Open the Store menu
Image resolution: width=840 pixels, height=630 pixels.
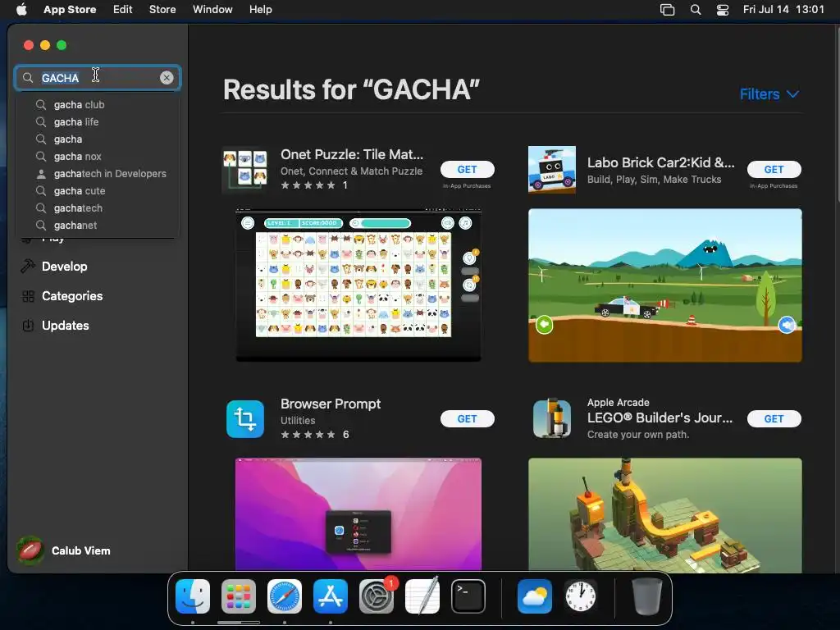[162, 9]
